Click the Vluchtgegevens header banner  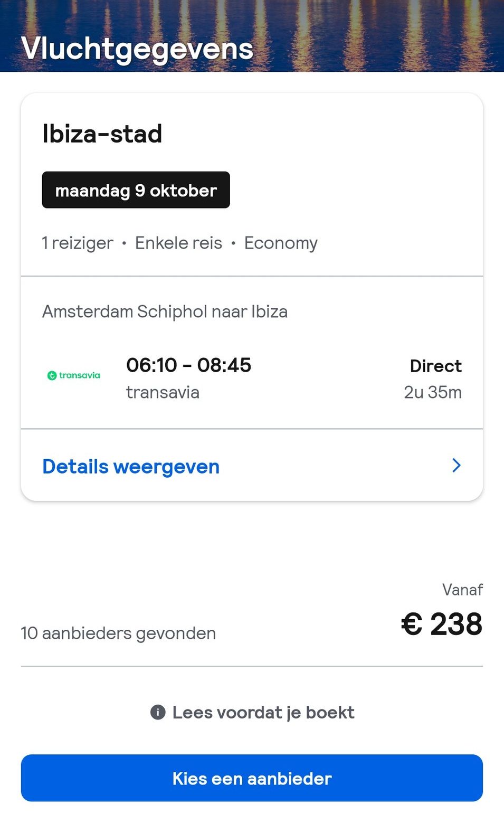[252, 35]
